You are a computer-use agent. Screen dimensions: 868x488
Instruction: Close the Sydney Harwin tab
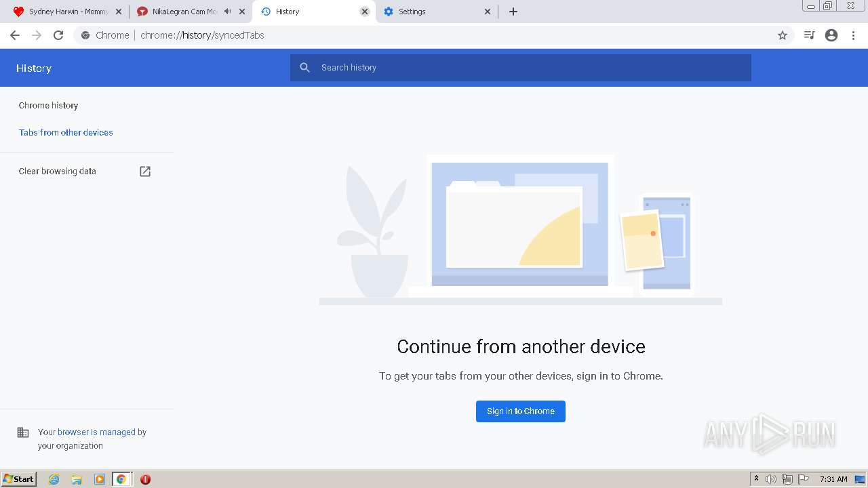(119, 12)
